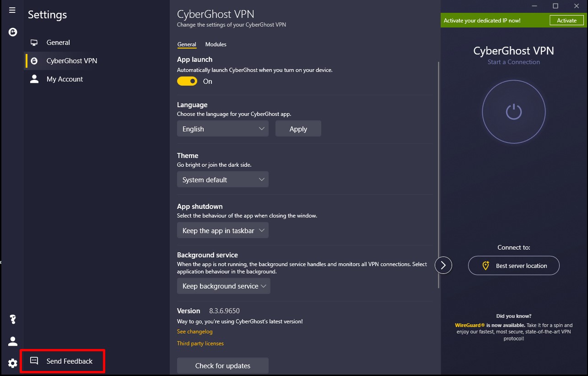Screen dimensions: 588x376
Task: Switch to the Modules tab
Action: (216, 44)
